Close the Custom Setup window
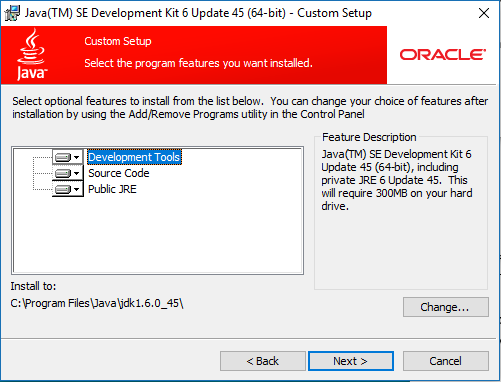Image resolution: width=501 pixels, height=382 pixels. pos(484,13)
